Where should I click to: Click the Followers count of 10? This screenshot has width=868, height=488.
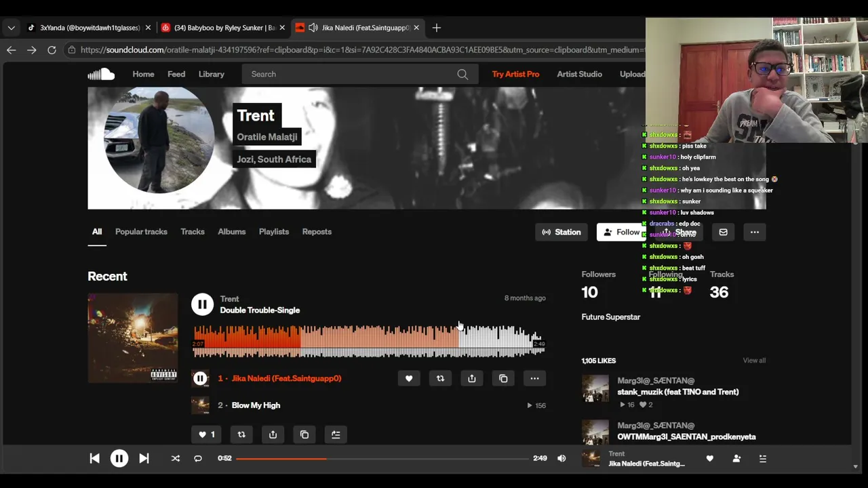click(x=590, y=292)
